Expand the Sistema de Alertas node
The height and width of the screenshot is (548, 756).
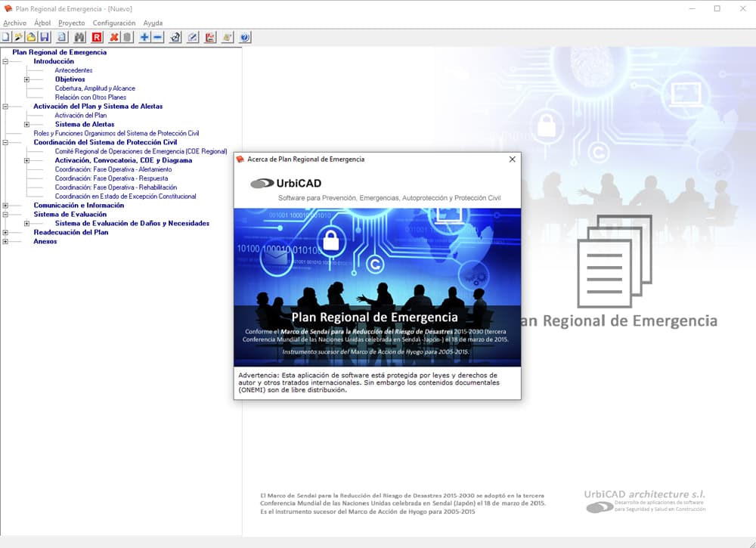tap(27, 125)
